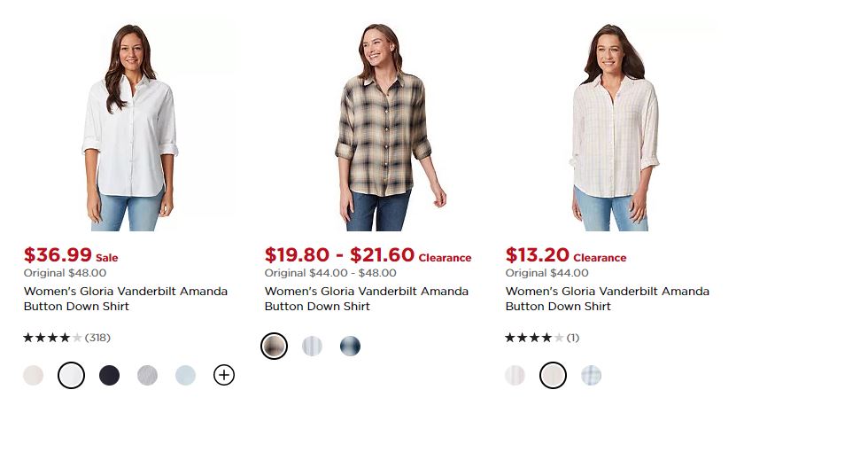Open the ivory plaid shirt image
Image resolution: width=868 pixels, height=460 pixels.
point(614,129)
